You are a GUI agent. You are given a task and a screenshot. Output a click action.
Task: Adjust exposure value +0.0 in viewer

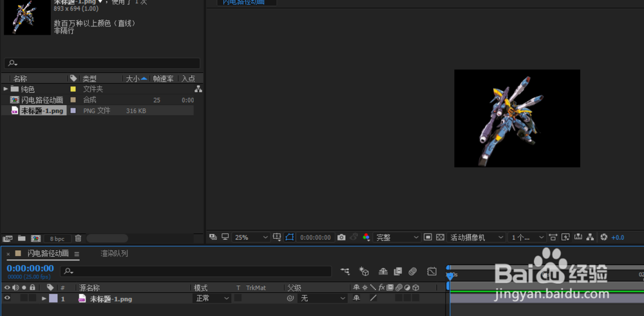(618, 237)
